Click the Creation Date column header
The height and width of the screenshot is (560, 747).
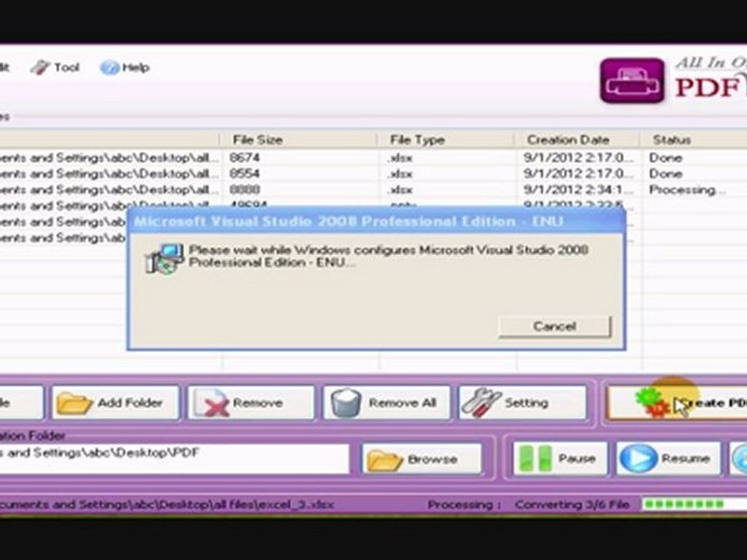coord(577,139)
